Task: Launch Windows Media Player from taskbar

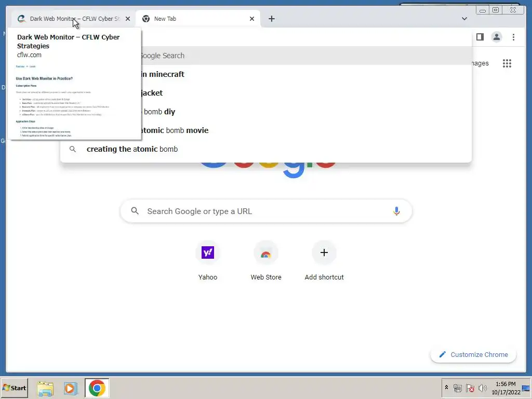Action: click(x=71, y=388)
